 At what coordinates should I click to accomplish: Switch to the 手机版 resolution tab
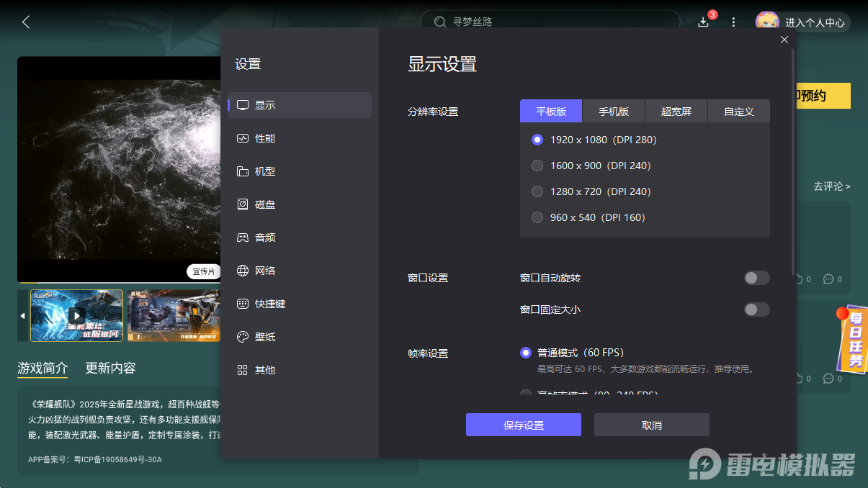pyautogui.click(x=613, y=111)
